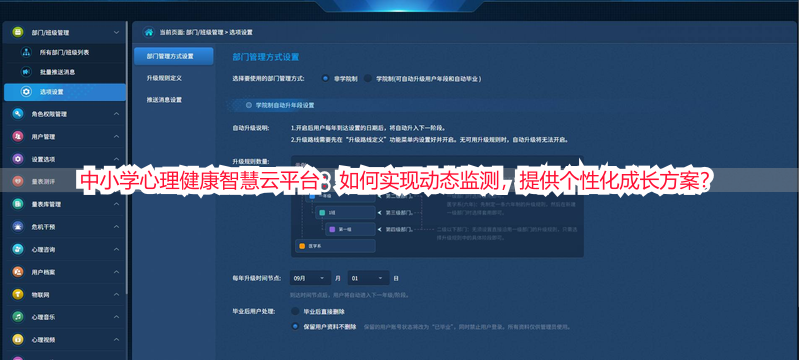This screenshot has width=799, height=360.
Task: Choose 保留用户资料不删除 radio button
Action: [295, 326]
